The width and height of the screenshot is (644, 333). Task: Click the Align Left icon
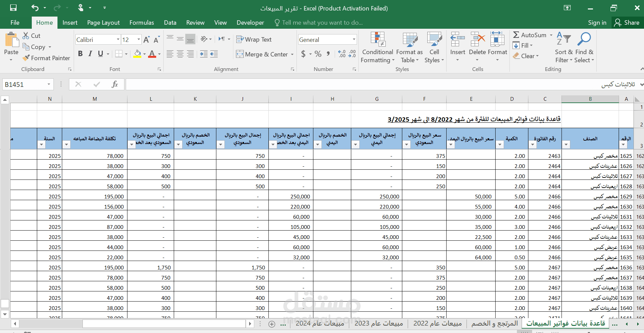[x=170, y=54]
